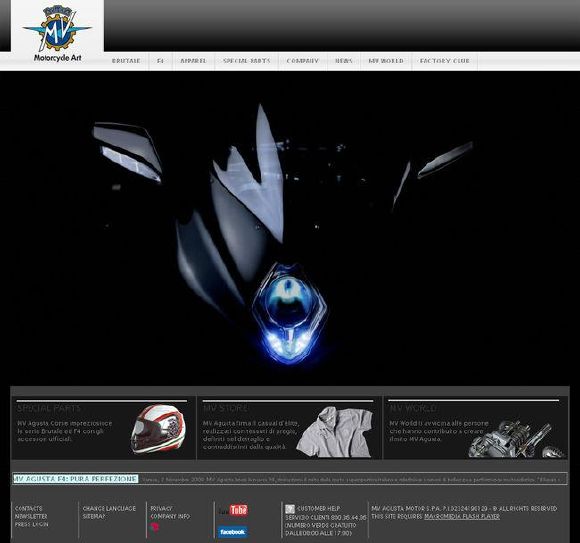This screenshot has height=543, width=580.
Task: Open the Press Login footer link
Action: [x=31, y=525]
